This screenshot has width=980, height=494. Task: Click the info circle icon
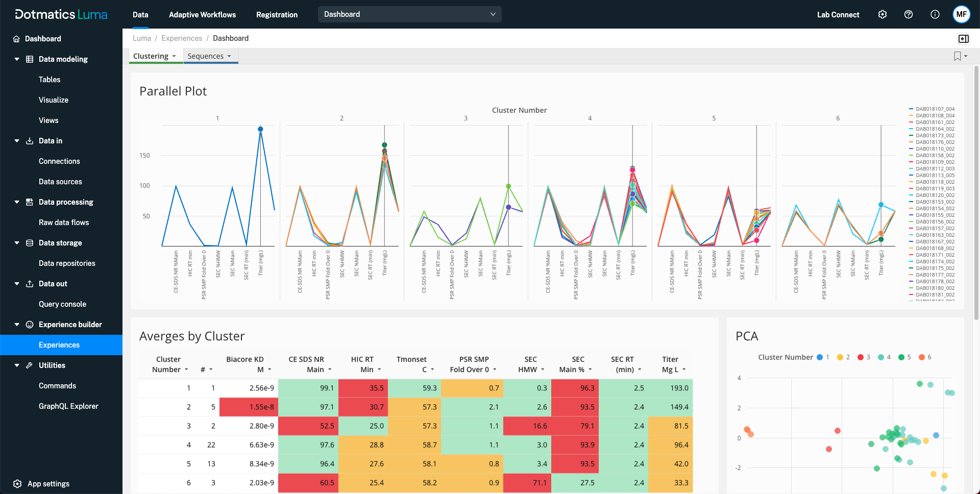[935, 14]
